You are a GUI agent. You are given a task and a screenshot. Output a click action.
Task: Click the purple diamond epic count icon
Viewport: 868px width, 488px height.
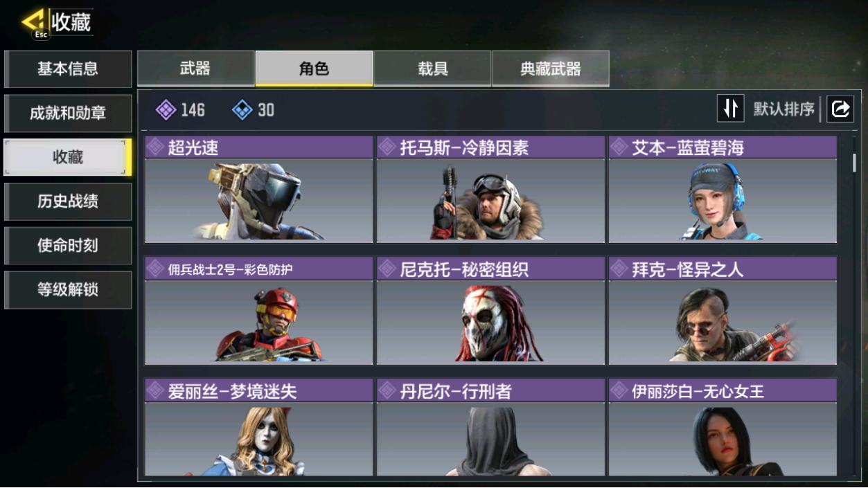tap(166, 109)
